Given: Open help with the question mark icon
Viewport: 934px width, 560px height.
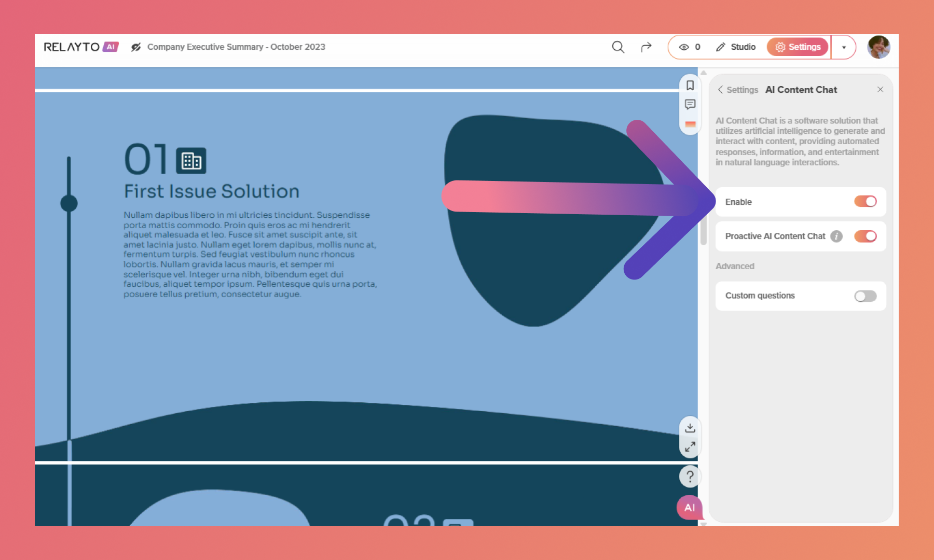Looking at the screenshot, I should (x=690, y=476).
